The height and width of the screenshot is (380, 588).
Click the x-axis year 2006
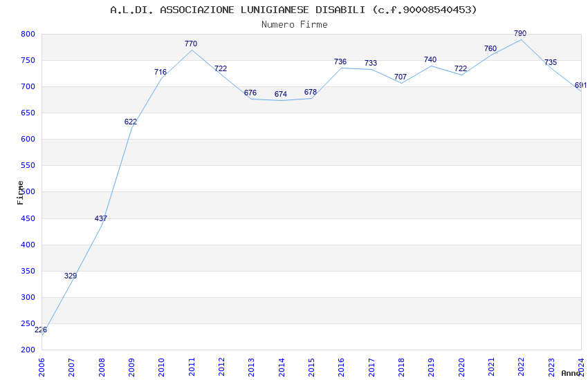(x=42, y=367)
